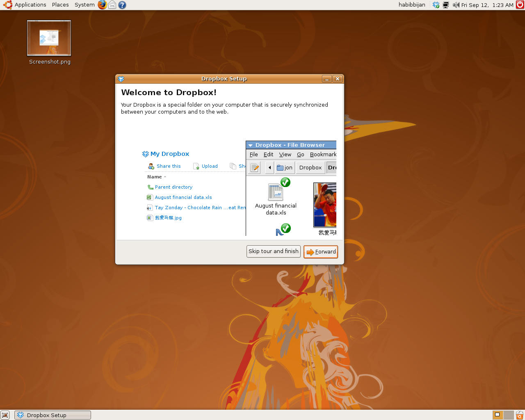Click the Welcome to Dropbox! heading
The image size is (525, 420).
[169, 93]
